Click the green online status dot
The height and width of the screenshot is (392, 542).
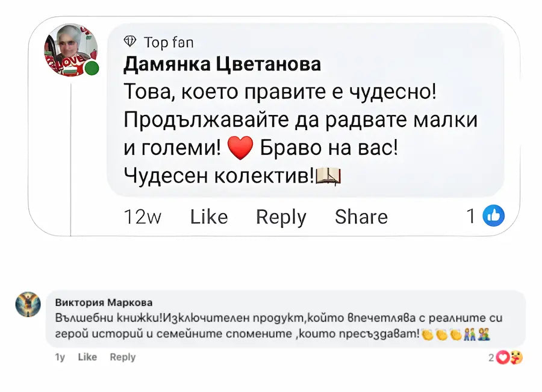coord(92,68)
